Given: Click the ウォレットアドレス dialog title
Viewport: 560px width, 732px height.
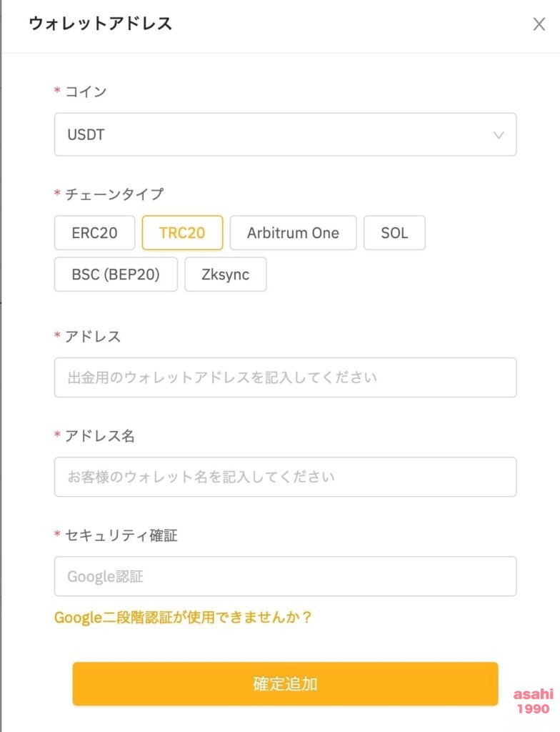Looking at the screenshot, I should (x=100, y=24).
